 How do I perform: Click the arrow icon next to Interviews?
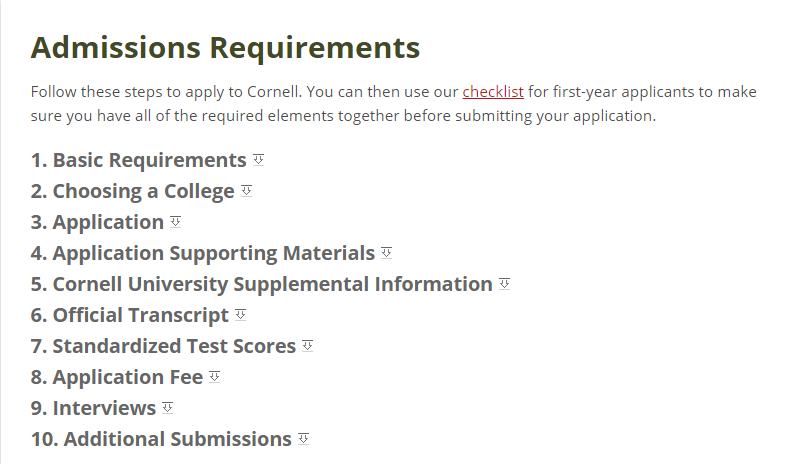pos(167,408)
